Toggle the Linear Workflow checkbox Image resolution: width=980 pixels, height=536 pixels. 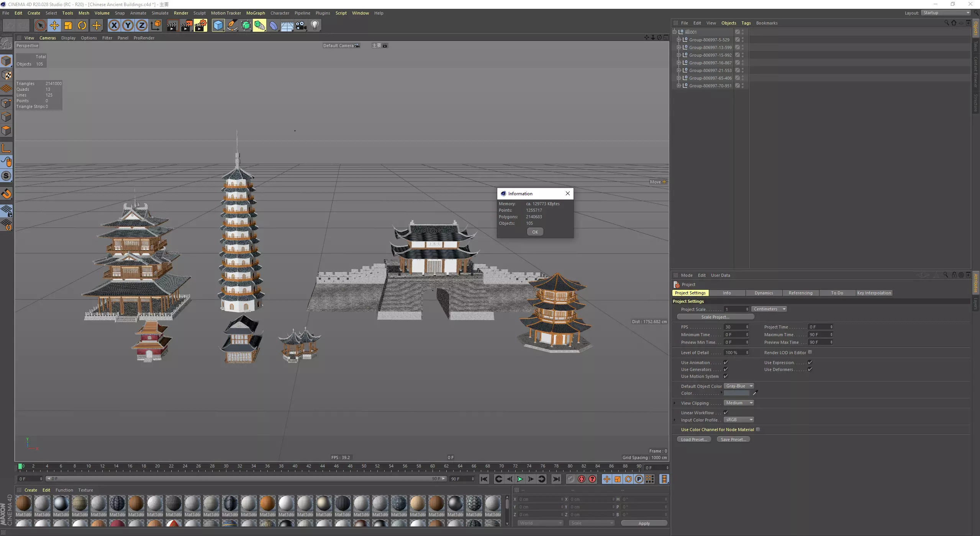click(726, 412)
